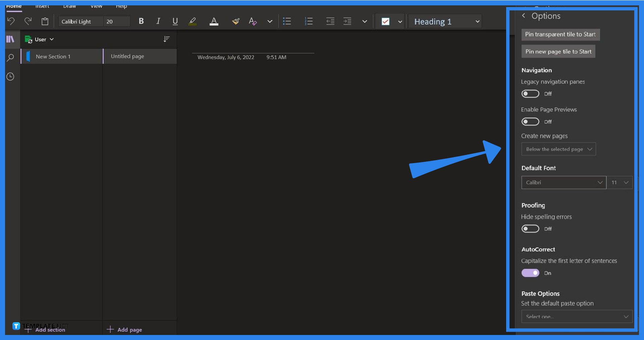This screenshot has height=340, width=644.
Task: Click the sort pages icon
Action: tap(167, 39)
